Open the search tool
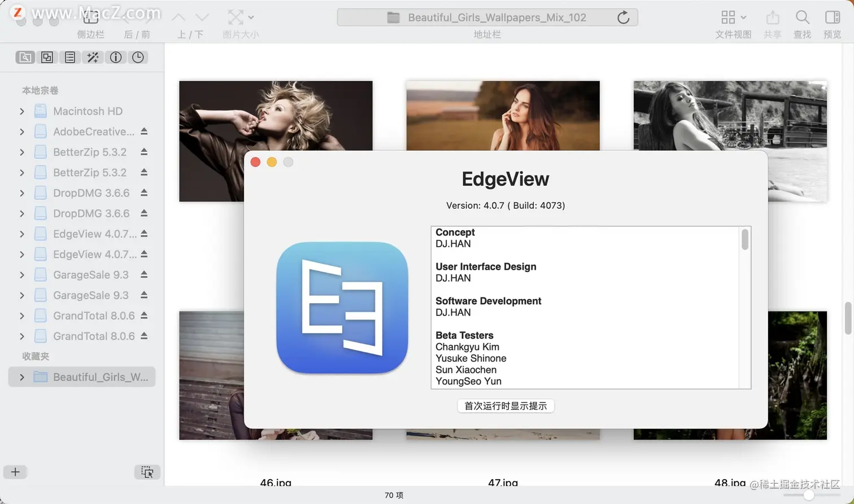854x504 pixels. click(x=802, y=17)
